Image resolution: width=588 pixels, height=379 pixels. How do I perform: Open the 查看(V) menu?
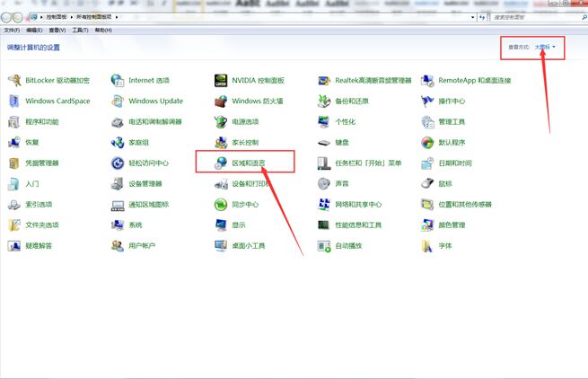[x=57, y=30]
